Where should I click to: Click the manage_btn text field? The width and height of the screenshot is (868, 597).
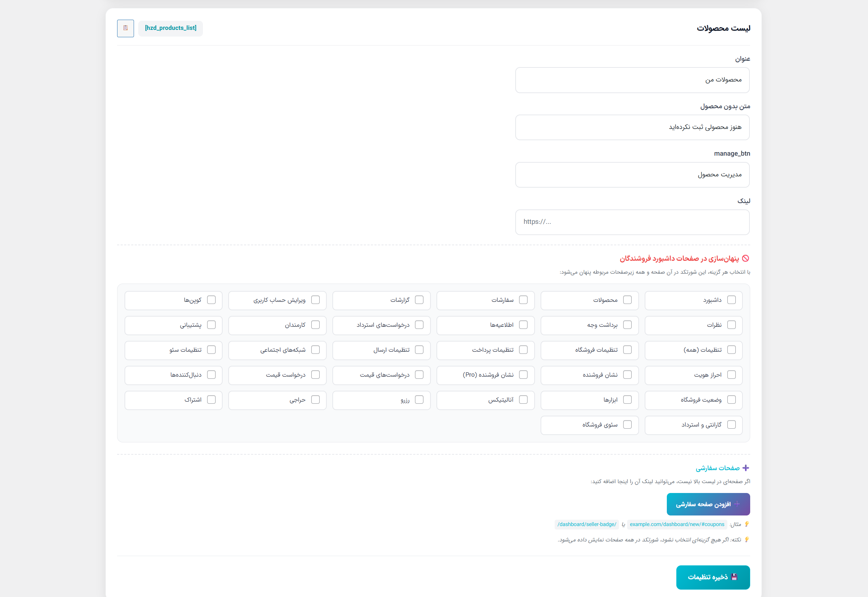(x=632, y=175)
